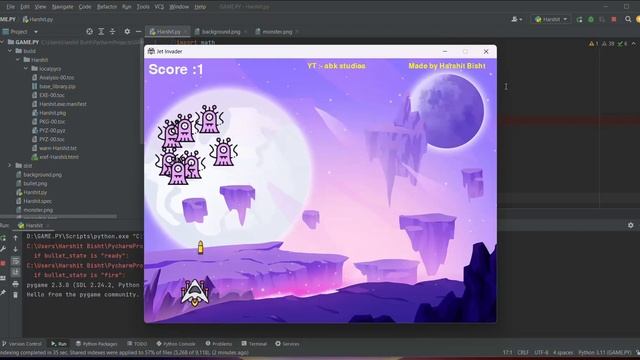Collapse the build folder
This screenshot has height=360, width=640.
[10, 51]
